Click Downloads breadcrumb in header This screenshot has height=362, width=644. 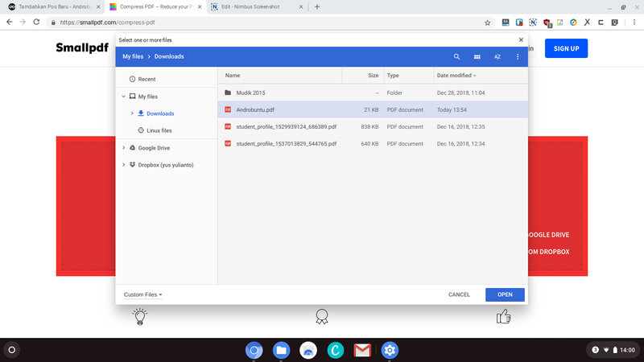pos(169,56)
